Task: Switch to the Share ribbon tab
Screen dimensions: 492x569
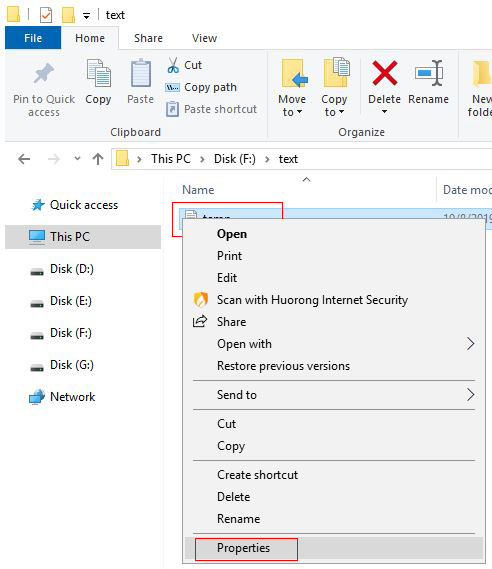Action: click(x=148, y=38)
